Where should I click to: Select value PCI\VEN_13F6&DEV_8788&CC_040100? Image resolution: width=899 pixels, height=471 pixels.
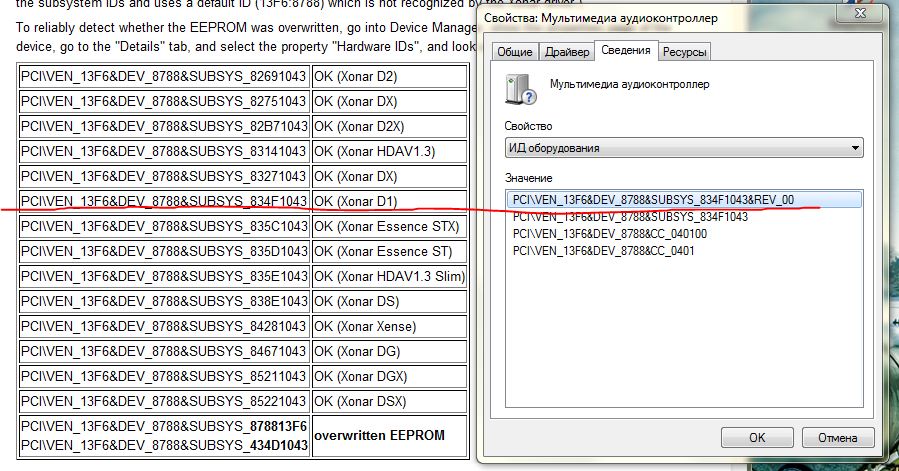609,234
